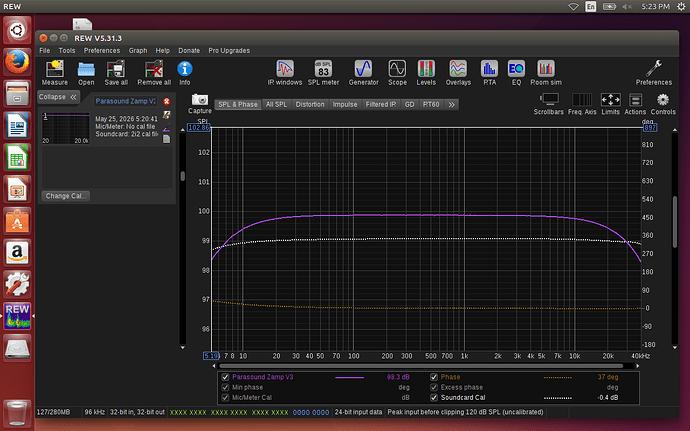Click the left vertical SPL scrollbar

pos(183,176)
